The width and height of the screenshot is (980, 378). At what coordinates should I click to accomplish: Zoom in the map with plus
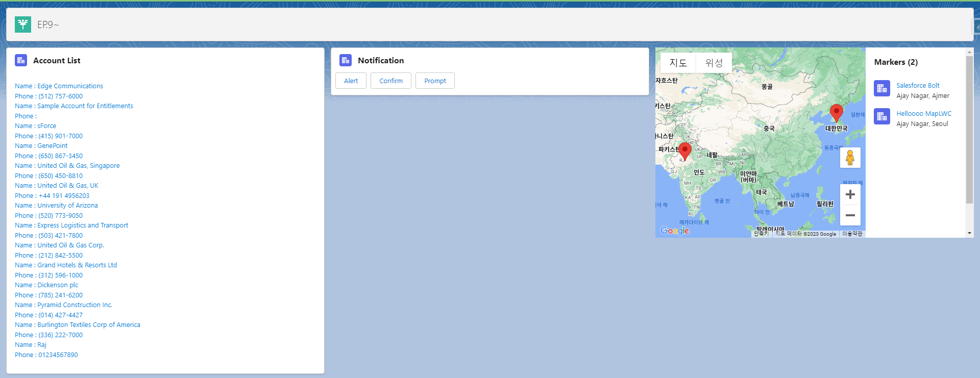(x=850, y=194)
